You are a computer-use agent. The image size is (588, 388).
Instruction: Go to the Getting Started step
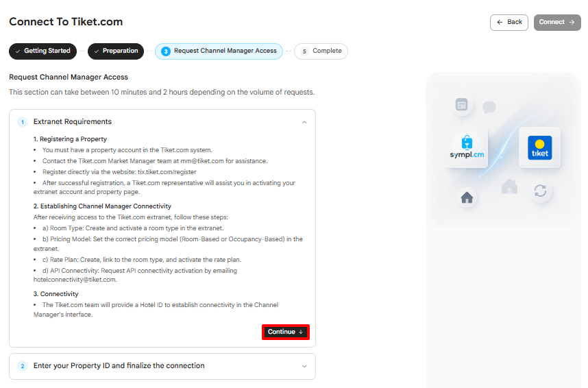pyautogui.click(x=42, y=51)
